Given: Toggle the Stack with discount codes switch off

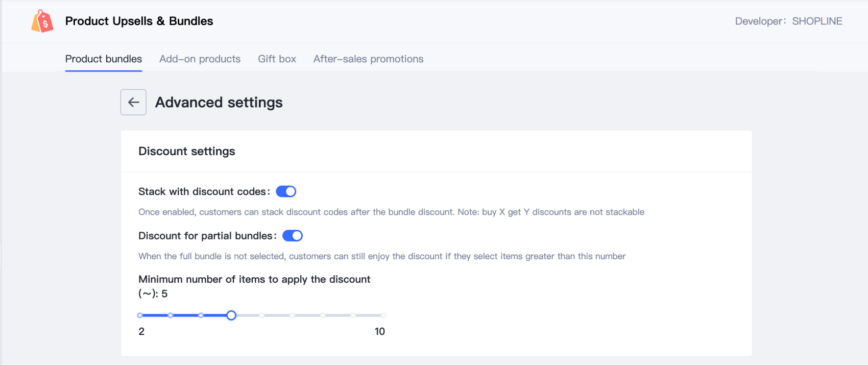Looking at the screenshot, I should tap(286, 191).
